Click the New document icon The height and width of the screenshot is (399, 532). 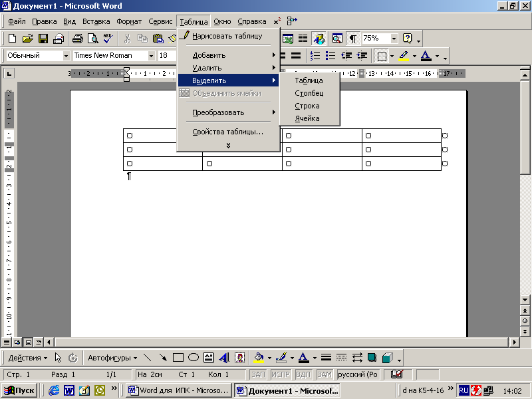pos(12,39)
